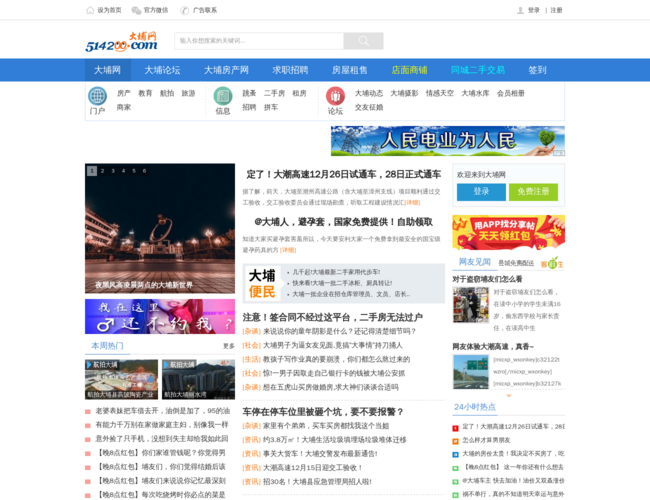Open the 交友征婚 forum link
Screen dimensions: 650x500
pyautogui.click(x=369, y=107)
